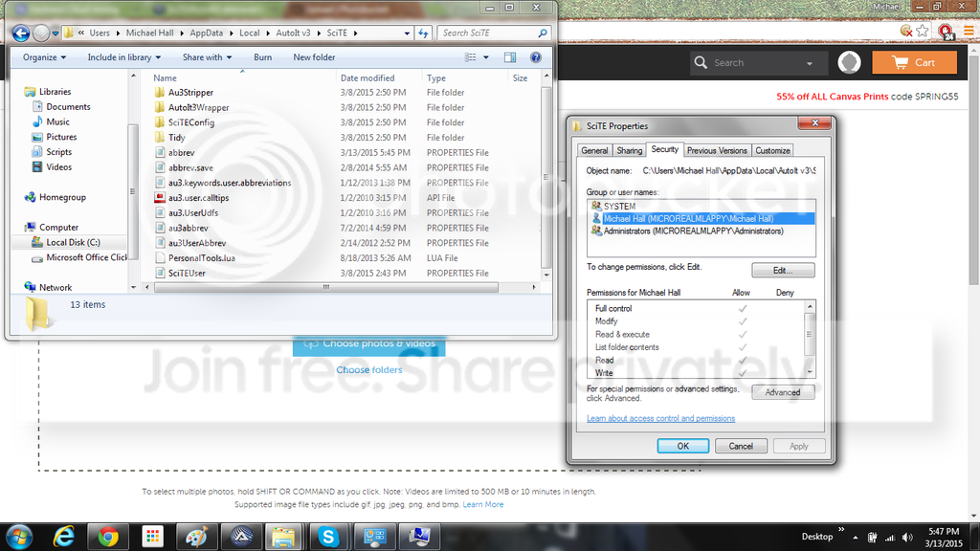This screenshot has height=551, width=980.
Task: Click the taskbar volume speaker icon
Action: (x=905, y=537)
